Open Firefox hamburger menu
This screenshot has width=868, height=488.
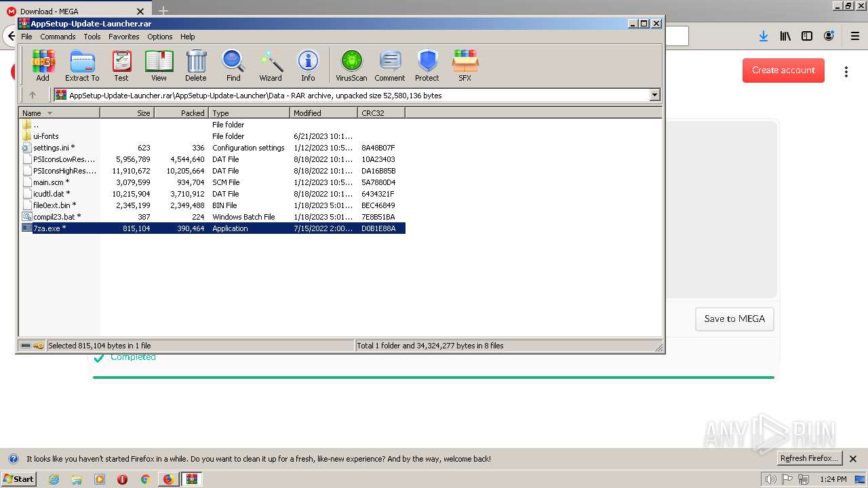point(855,37)
